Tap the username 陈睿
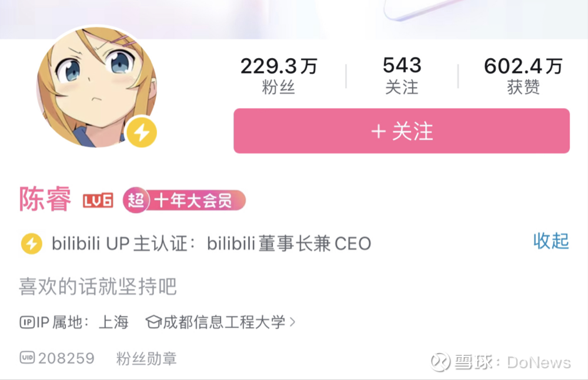Viewport: 588px width, 380px height. pyautogui.click(x=45, y=199)
